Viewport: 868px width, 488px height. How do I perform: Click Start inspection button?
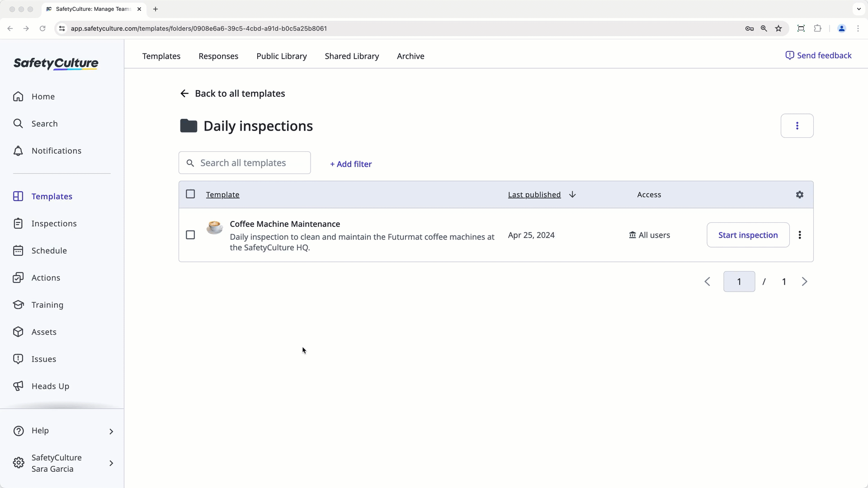point(748,235)
